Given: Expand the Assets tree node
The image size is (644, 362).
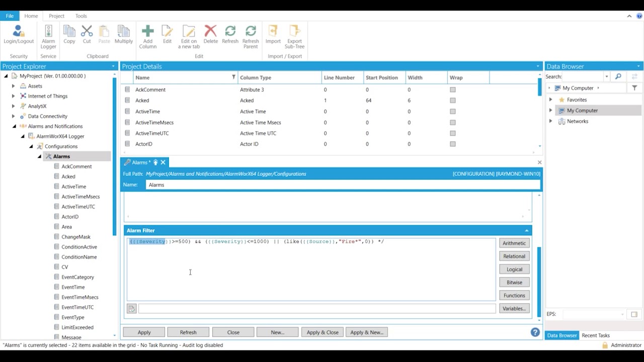Looking at the screenshot, I should tap(14, 86).
